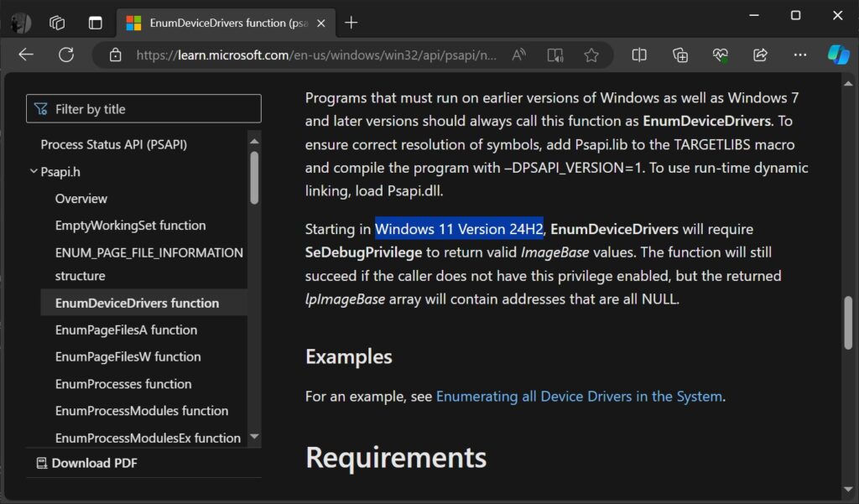Open Edge settings via the ellipsis menu
Screen dimensions: 859x504
(799, 55)
